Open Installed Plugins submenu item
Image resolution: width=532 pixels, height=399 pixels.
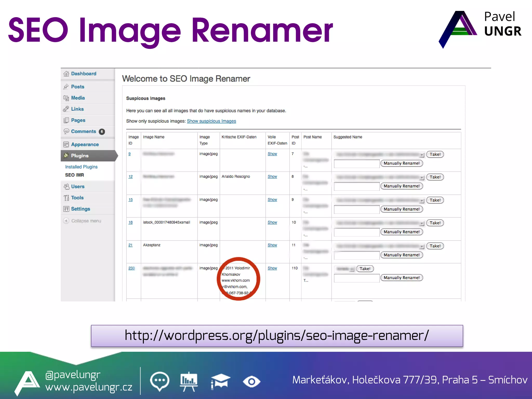point(81,167)
